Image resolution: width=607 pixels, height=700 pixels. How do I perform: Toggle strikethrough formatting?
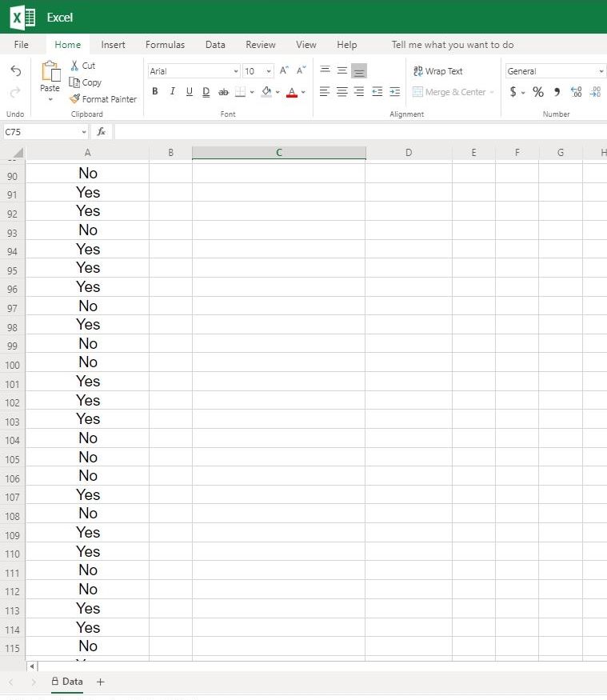click(x=223, y=92)
